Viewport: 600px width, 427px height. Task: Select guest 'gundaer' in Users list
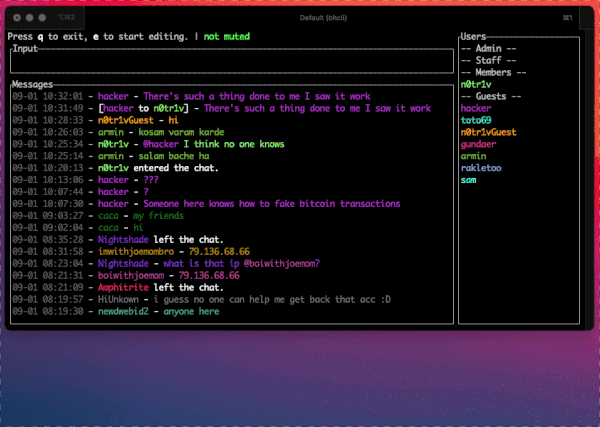tap(478, 144)
